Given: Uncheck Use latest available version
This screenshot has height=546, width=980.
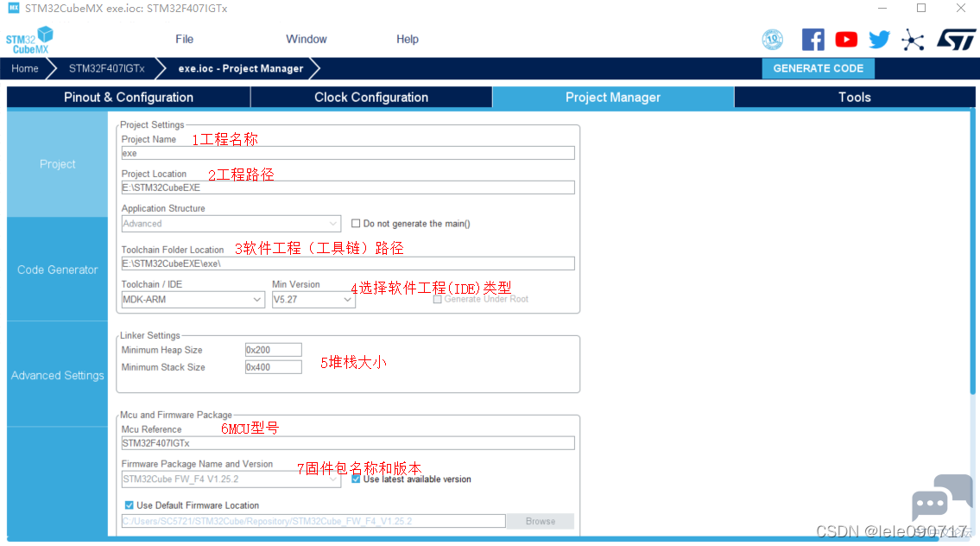Looking at the screenshot, I should 356,479.
